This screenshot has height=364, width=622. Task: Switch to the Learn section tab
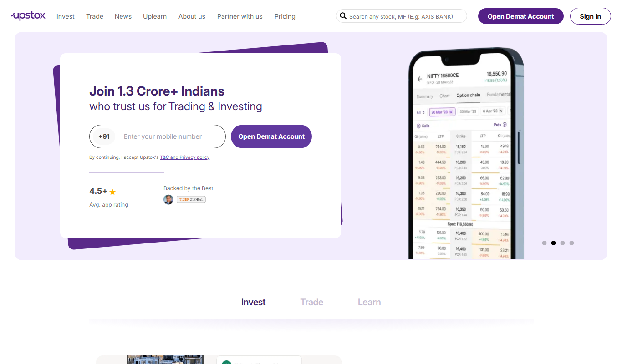point(369,302)
